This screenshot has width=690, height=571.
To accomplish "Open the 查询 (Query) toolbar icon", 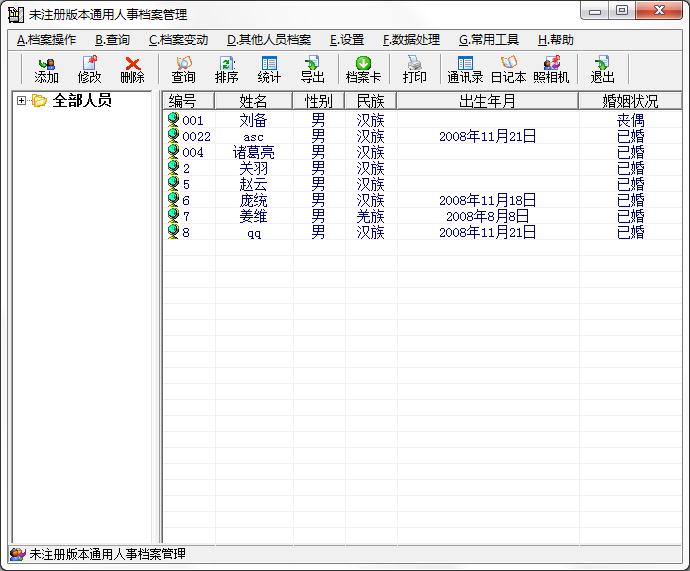I will 184,63.
